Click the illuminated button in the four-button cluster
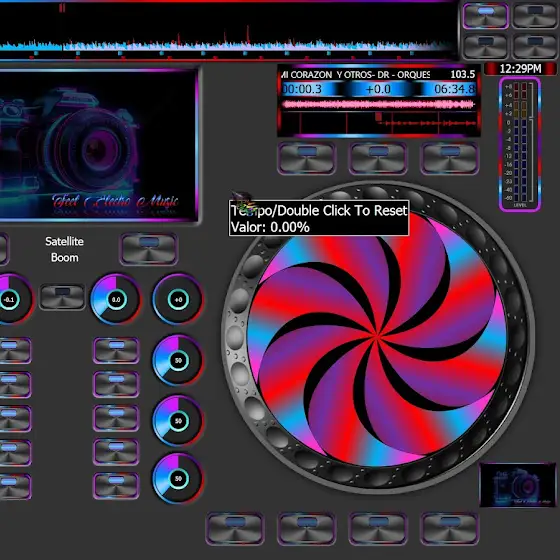 click(x=485, y=16)
